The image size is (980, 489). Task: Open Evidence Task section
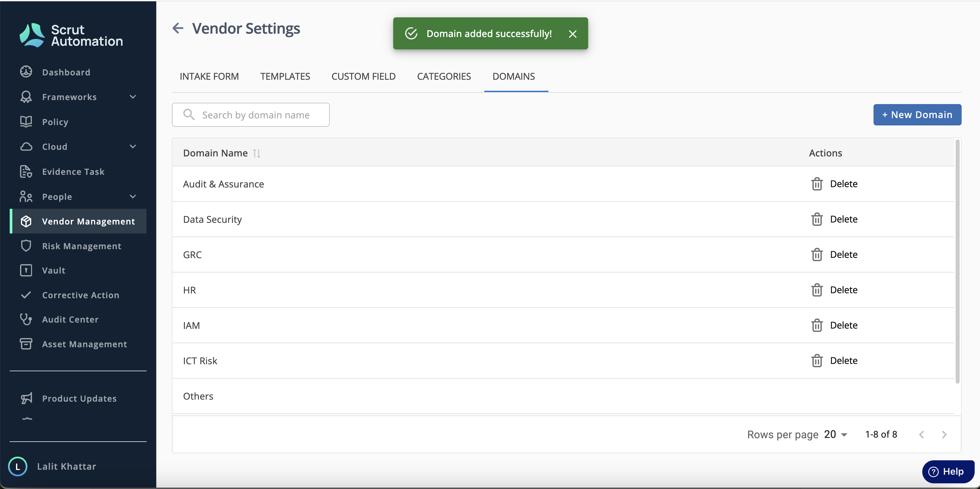pos(73,171)
